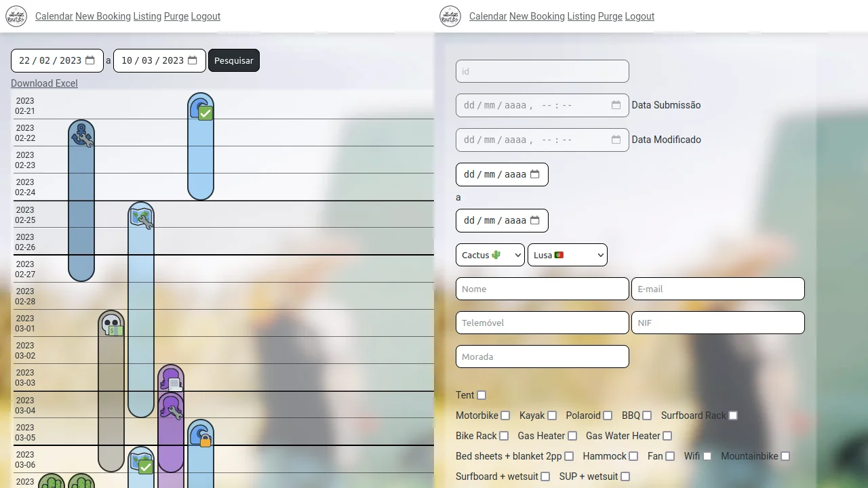The image size is (868, 488).
Task: Open the skull booking with money icon
Action: click(111, 325)
